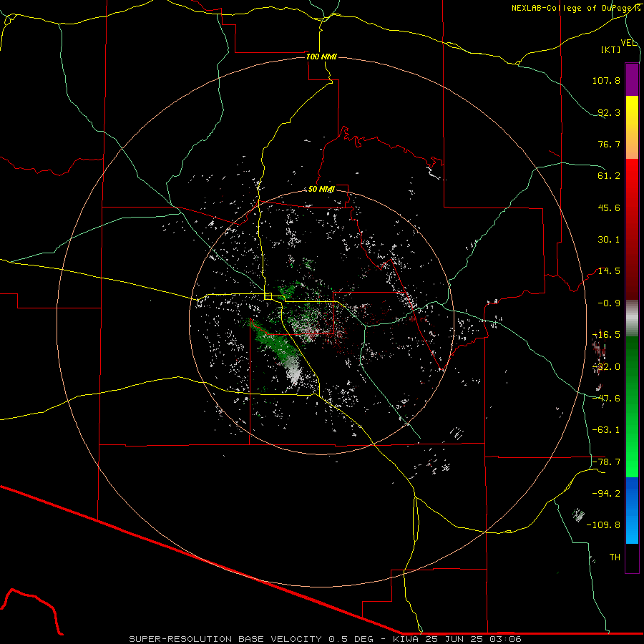Viewport: 644px width, 644px height.
Task: Click the gray near-zero segment of color bar
Action: [632, 318]
